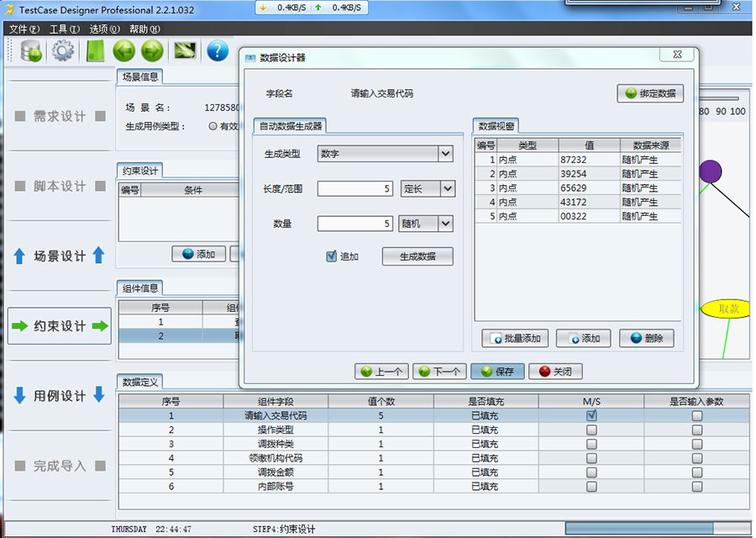The width and height of the screenshot is (756, 538).
Task: Uncheck the 追加 checkbox
Action: [331, 257]
